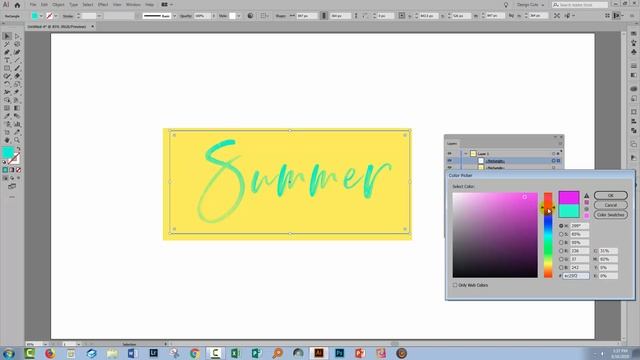Click the Opacity label link
The image size is (640, 360).
(186, 16)
